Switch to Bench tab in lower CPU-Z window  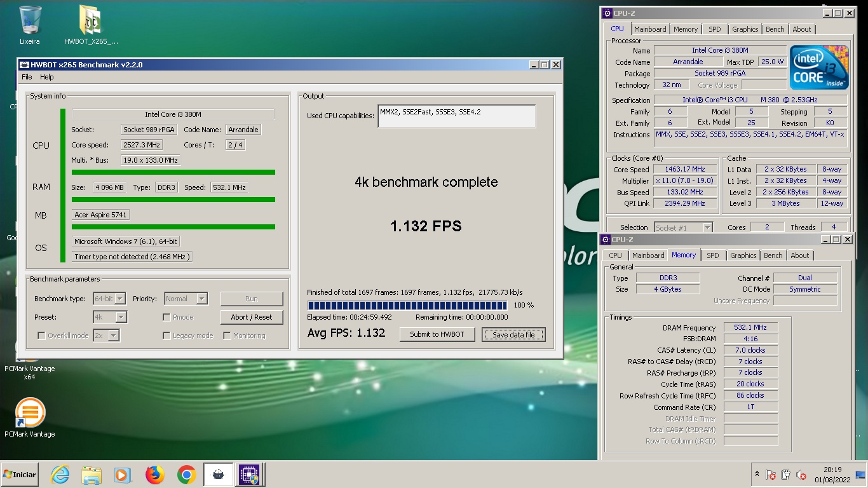coord(773,255)
